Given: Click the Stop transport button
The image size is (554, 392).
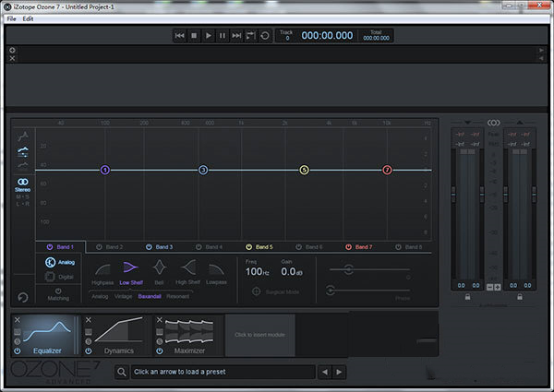Looking at the screenshot, I should click(194, 36).
